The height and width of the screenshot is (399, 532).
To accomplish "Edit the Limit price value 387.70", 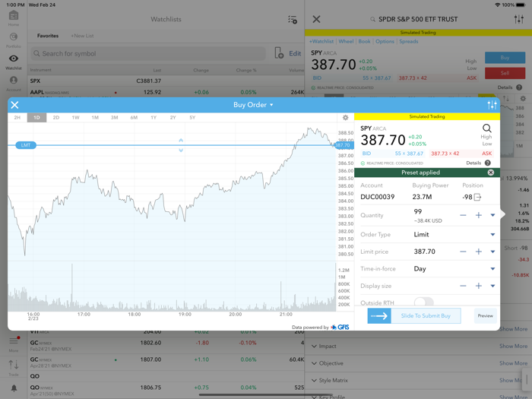I will pyautogui.click(x=424, y=252).
